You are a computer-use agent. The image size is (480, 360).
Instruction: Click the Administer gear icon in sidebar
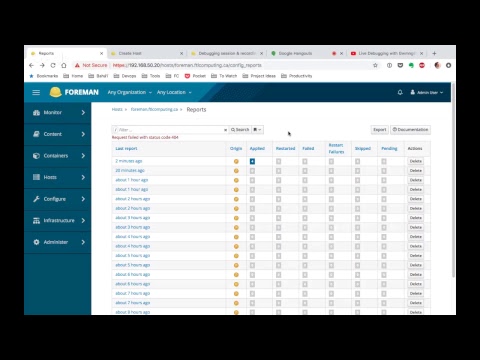pos(36,242)
